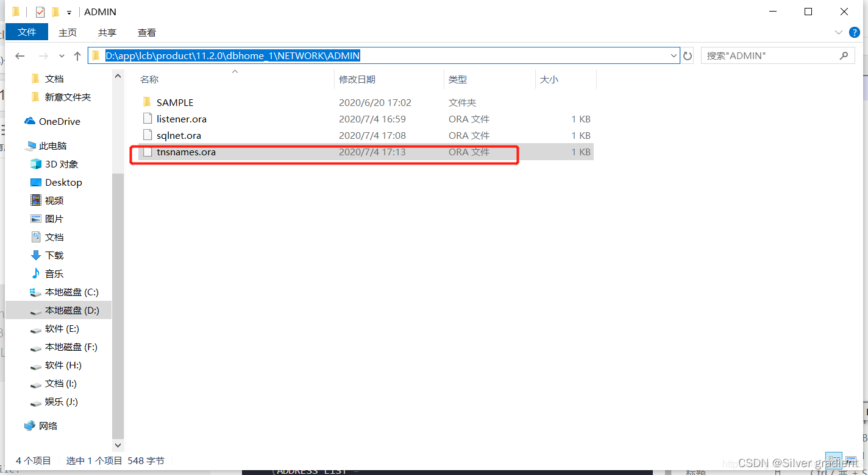Switch to details view layout icon

click(x=833, y=460)
